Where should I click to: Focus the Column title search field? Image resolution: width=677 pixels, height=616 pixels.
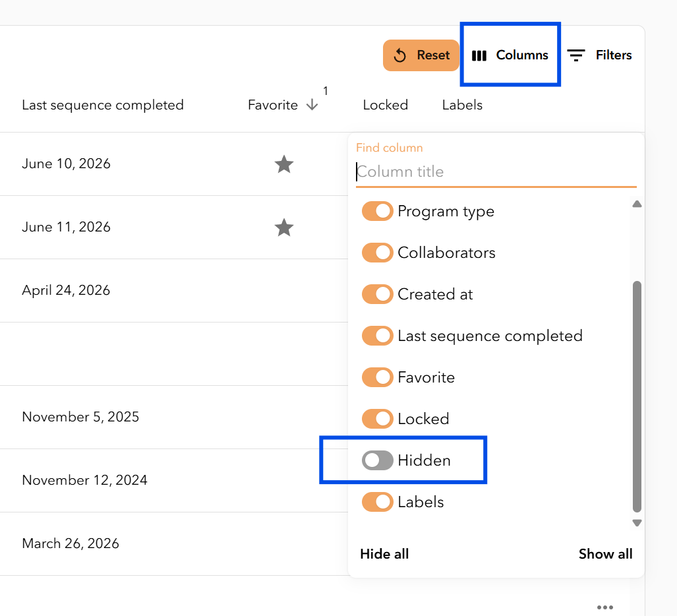click(x=496, y=172)
